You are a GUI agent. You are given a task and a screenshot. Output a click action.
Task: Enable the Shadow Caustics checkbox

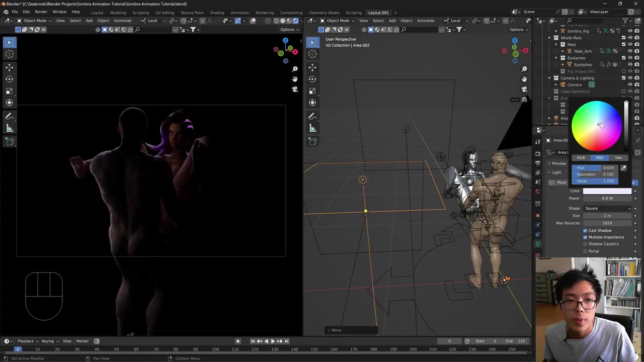point(585,244)
